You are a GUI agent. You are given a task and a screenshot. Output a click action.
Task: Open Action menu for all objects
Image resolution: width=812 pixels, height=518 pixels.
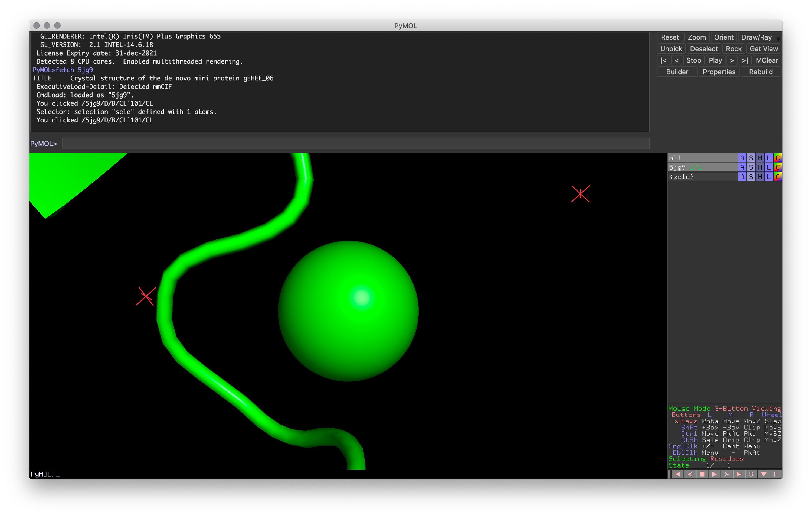742,158
